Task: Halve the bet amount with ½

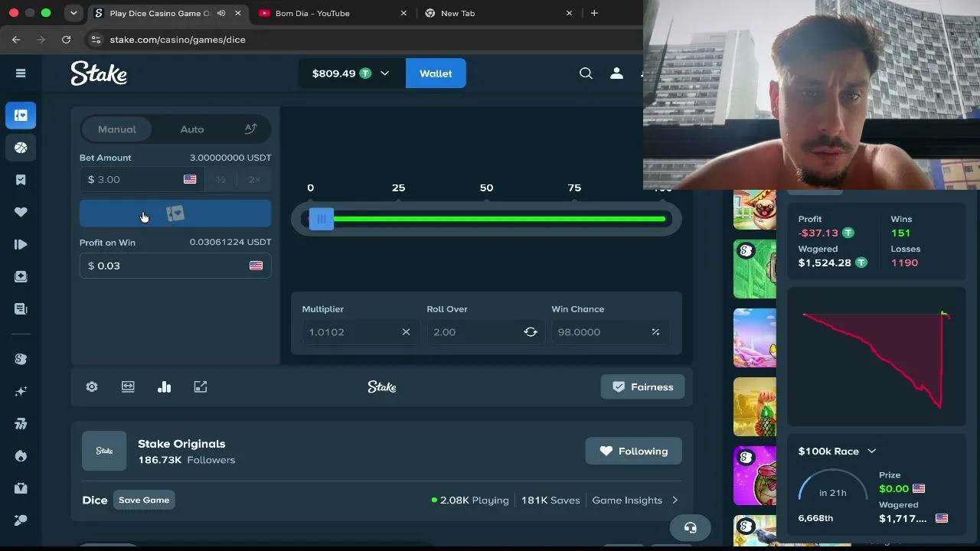Action: pyautogui.click(x=220, y=179)
